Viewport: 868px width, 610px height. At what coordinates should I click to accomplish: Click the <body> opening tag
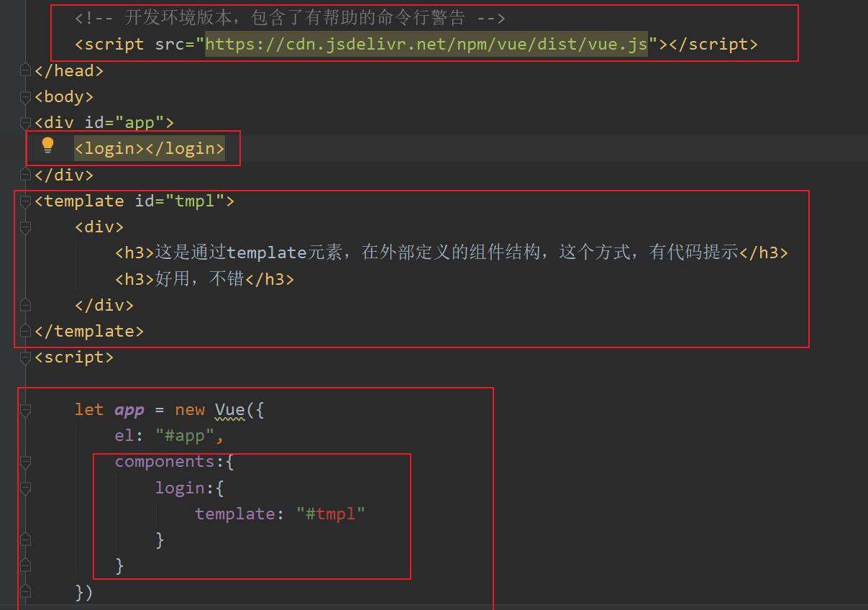(64, 96)
